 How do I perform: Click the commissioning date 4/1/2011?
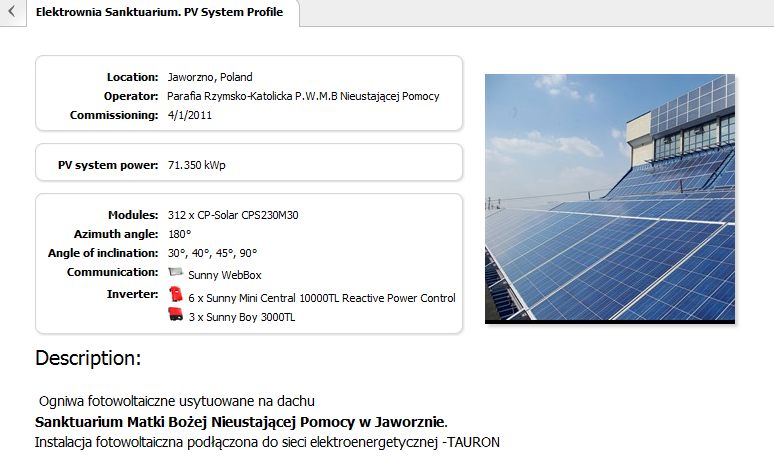click(190, 115)
